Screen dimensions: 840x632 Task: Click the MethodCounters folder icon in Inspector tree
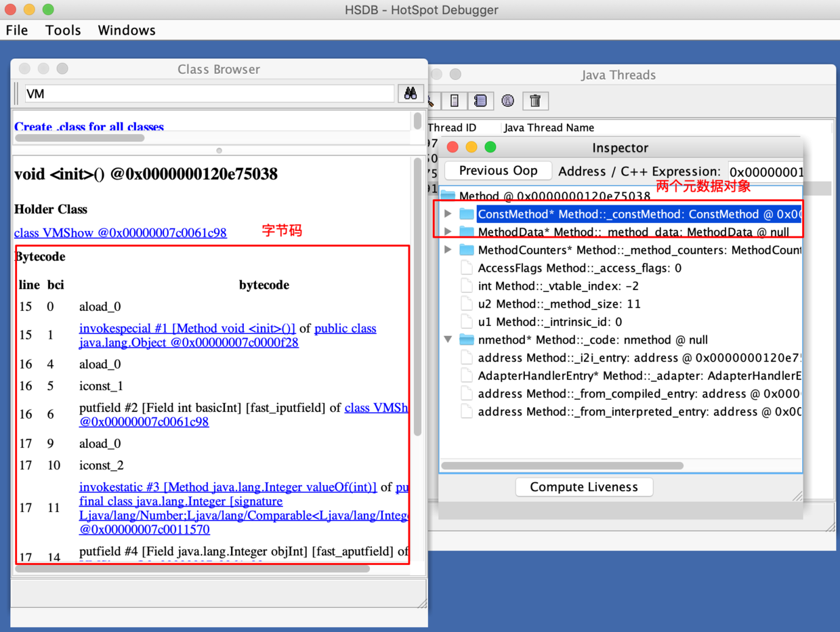467,250
